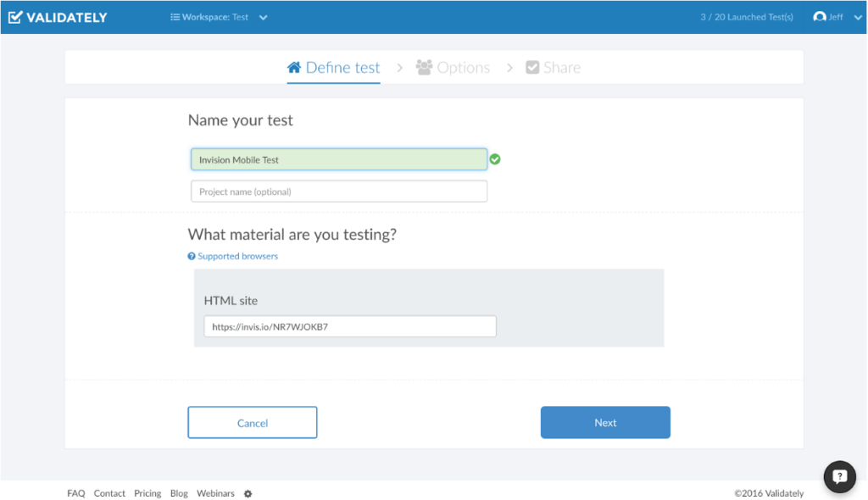The width and height of the screenshot is (868, 500).
Task: Click the green validation checkmark icon
Action: [x=495, y=159]
